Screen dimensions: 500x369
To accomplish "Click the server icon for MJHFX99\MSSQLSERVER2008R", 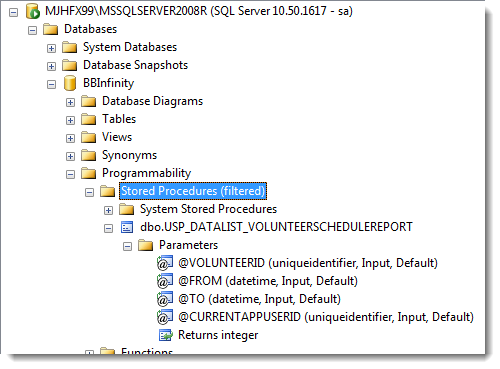I will (33, 11).
